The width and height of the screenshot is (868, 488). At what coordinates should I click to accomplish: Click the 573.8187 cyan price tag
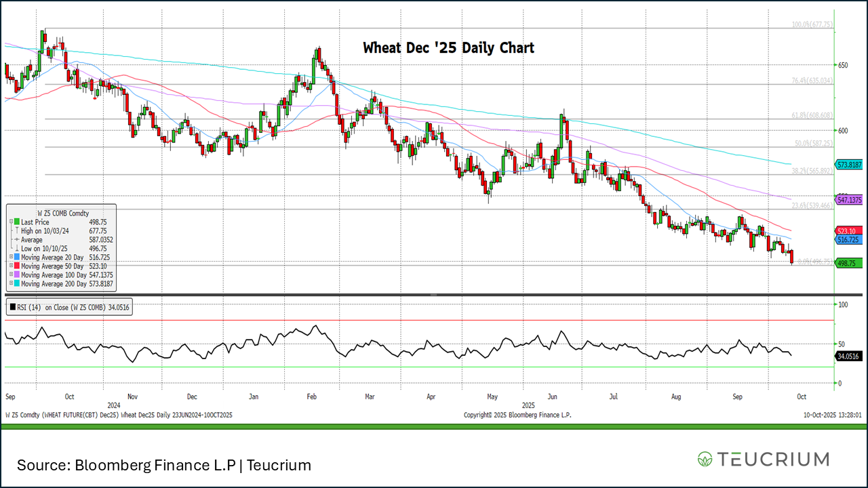849,165
